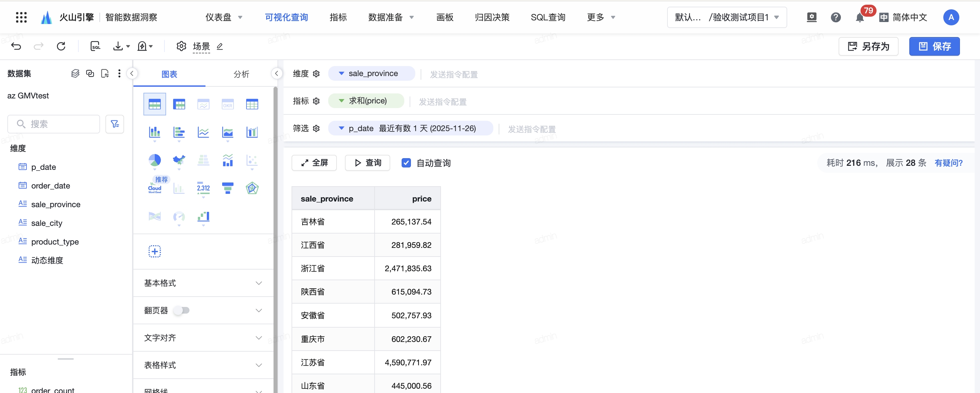Click the undo arrow icon

(x=16, y=46)
